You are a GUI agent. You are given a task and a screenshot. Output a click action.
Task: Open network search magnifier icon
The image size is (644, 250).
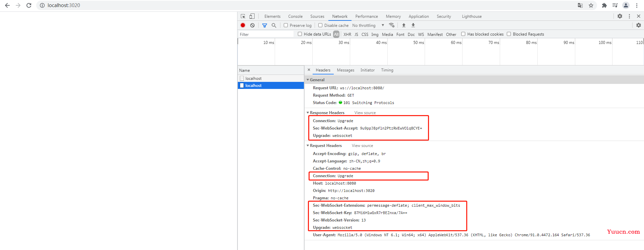274,25
